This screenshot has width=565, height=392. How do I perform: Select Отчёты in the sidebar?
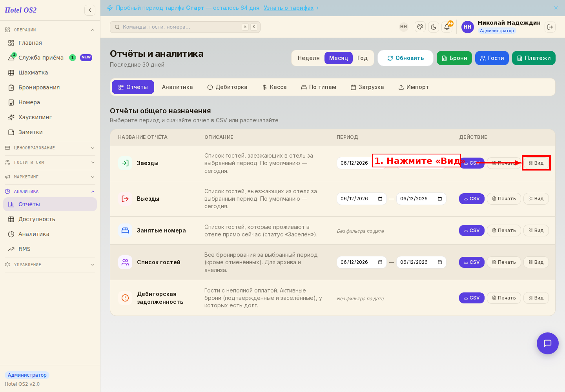(x=50, y=204)
